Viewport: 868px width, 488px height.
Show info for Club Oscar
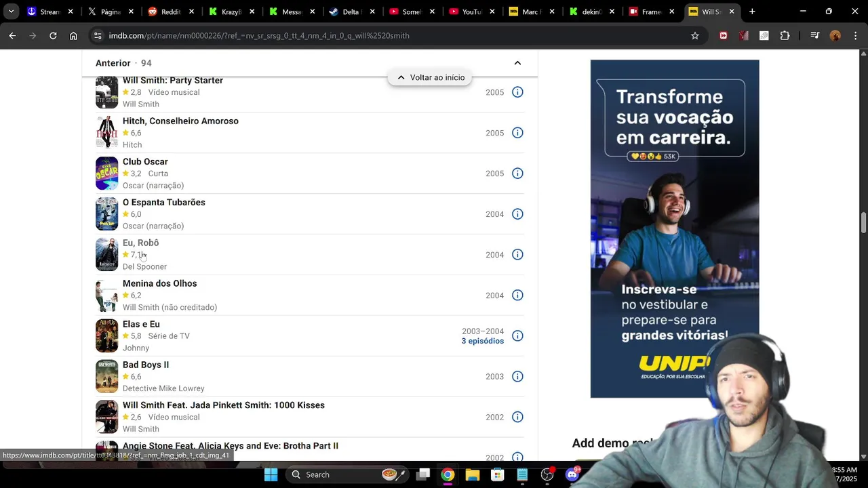point(517,174)
